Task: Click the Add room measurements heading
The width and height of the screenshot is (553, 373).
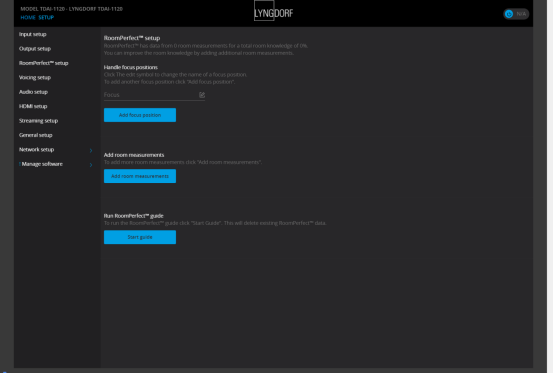Action: (x=134, y=155)
